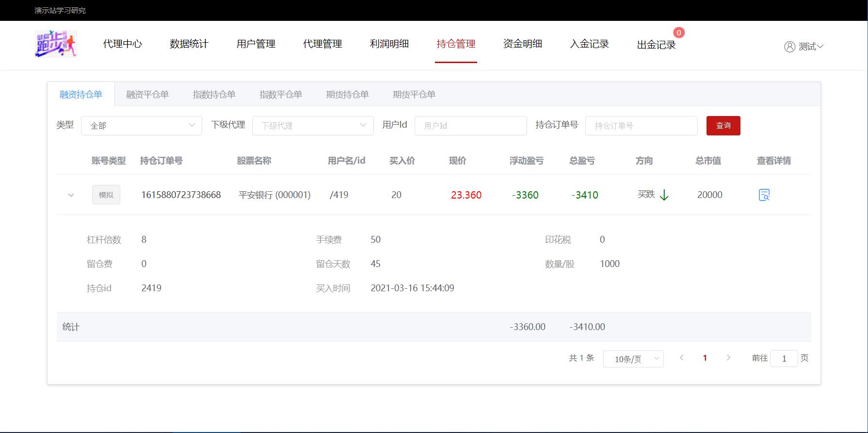Viewport: 868px width, 433px height.
Task: Click the 总市值 column header
Action: point(708,161)
